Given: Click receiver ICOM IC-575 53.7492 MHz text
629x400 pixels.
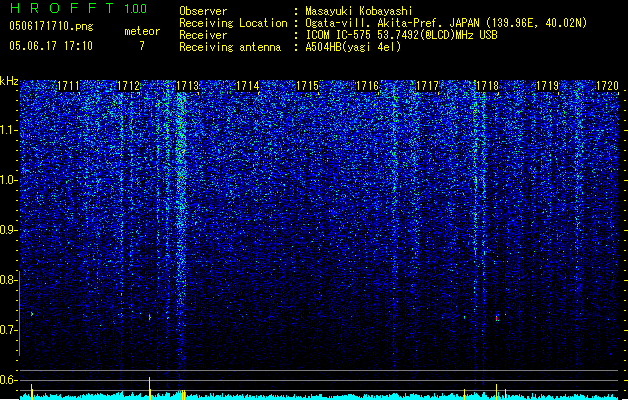Looking at the screenshot, I should (402, 35).
